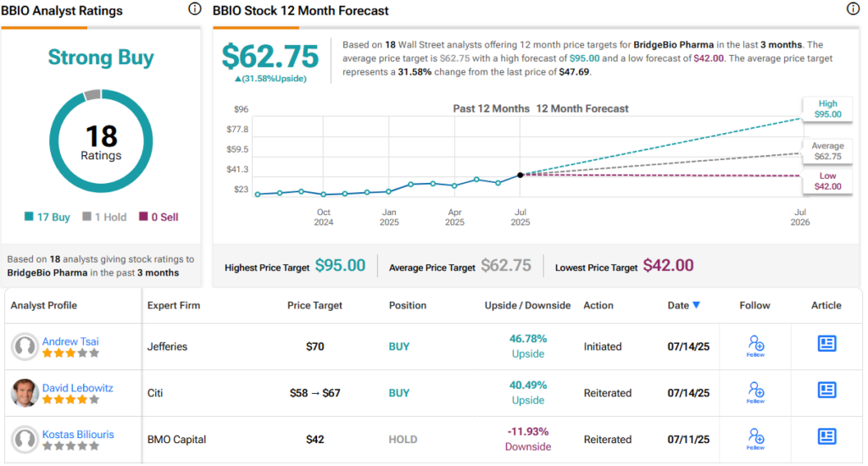Sort the table by the Date column arrow
Screen dimensions: 868x466
point(697,306)
